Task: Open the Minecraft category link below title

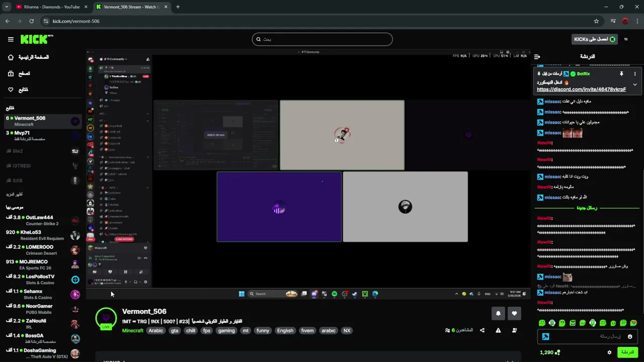Action: (133, 330)
